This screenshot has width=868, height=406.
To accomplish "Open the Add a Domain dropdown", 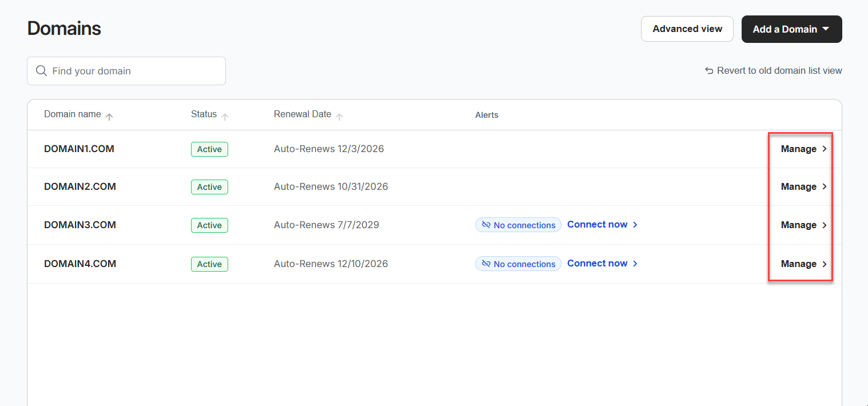I will 791,29.
